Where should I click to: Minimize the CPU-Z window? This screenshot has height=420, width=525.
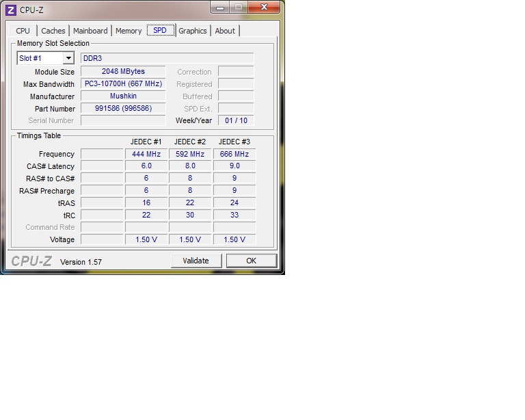(219, 8)
